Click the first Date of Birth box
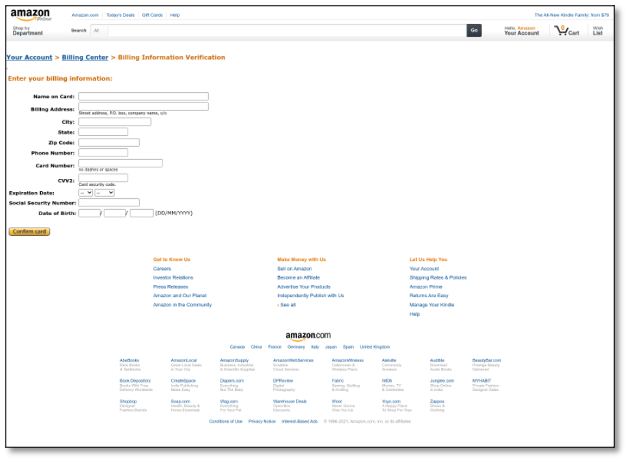This screenshot has height=460, width=628. point(89,213)
